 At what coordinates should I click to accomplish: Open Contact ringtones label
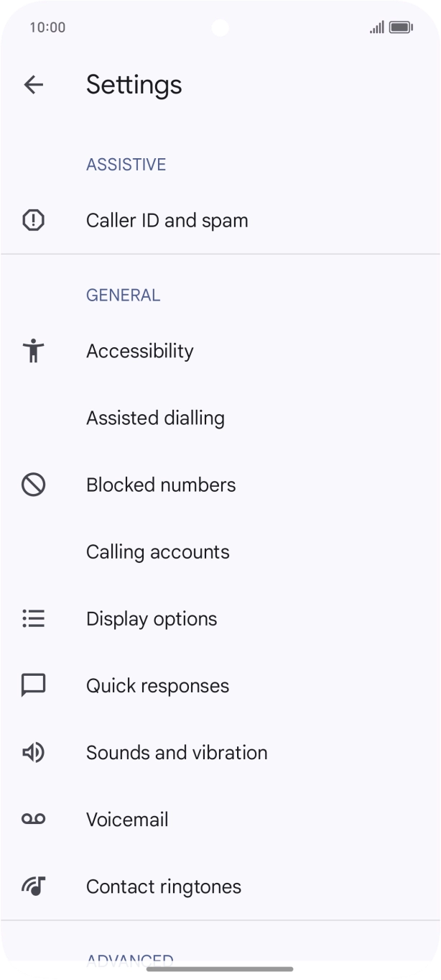pos(164,886)
